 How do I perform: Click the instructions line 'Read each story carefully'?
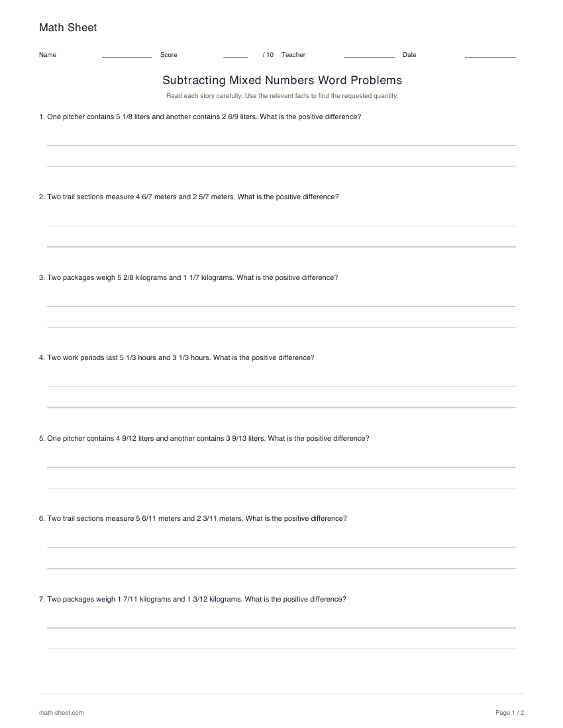pos(282,96)
